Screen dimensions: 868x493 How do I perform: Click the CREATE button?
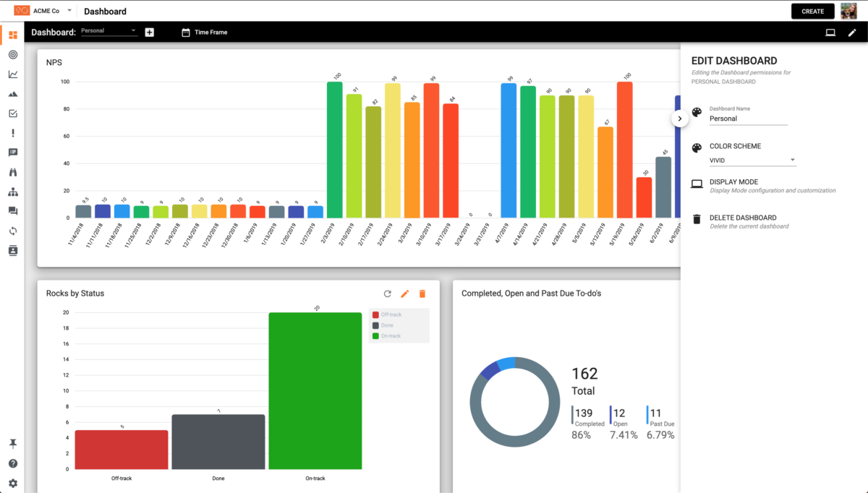[x=812, y=12]
